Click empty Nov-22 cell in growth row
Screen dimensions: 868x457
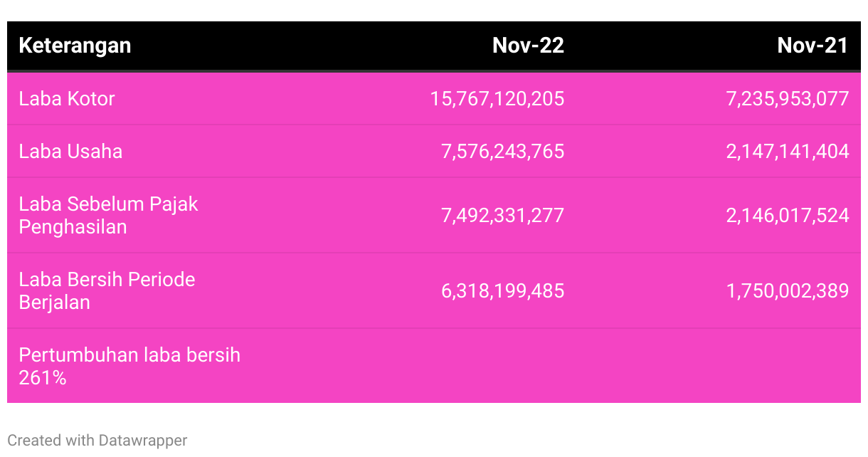coord(434,366)
